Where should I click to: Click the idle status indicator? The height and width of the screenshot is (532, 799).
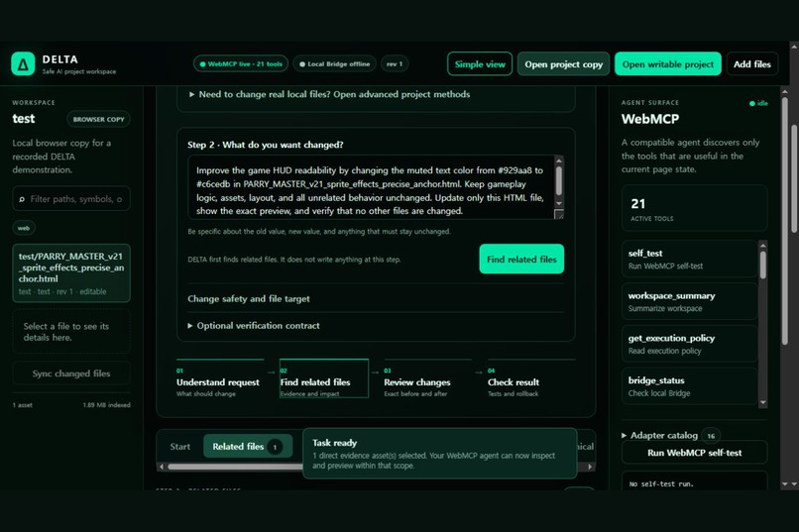click(x=758, y=103)
